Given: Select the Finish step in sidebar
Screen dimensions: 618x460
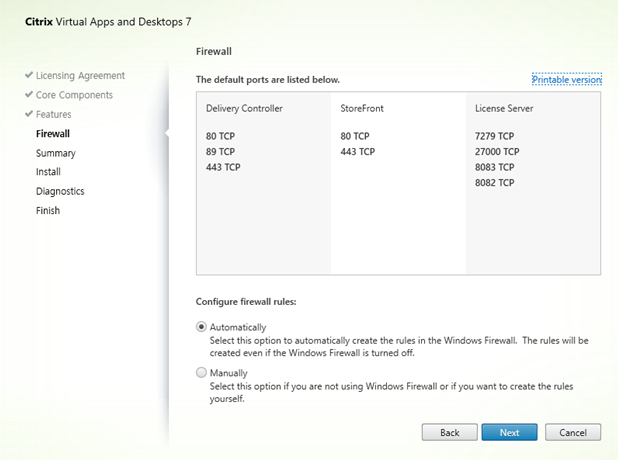Looking at the screenshot, I should 48,210.
